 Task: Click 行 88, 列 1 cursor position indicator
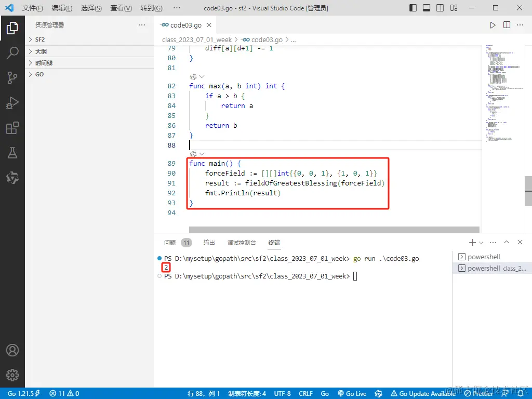(x=204, y=394)
